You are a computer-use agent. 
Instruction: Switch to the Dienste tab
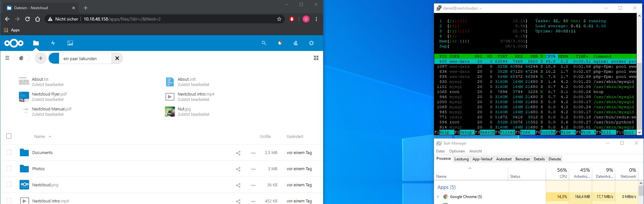[x=555, y=159]
